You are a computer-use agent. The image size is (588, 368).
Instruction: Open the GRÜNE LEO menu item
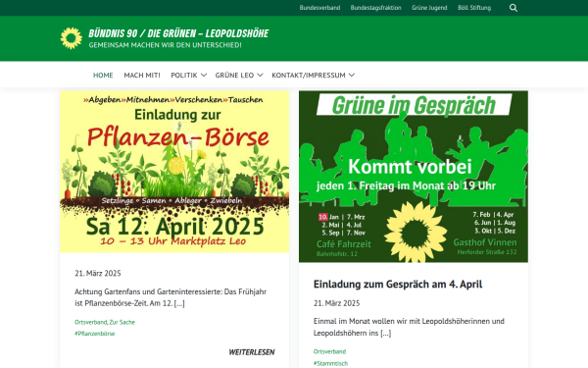234,76
